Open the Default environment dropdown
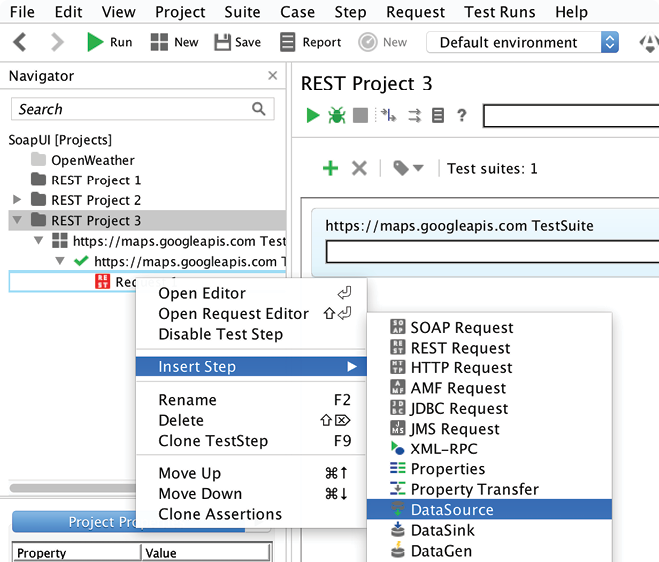The width and height of the screenshot is (659, 562). tap(522, 42)
